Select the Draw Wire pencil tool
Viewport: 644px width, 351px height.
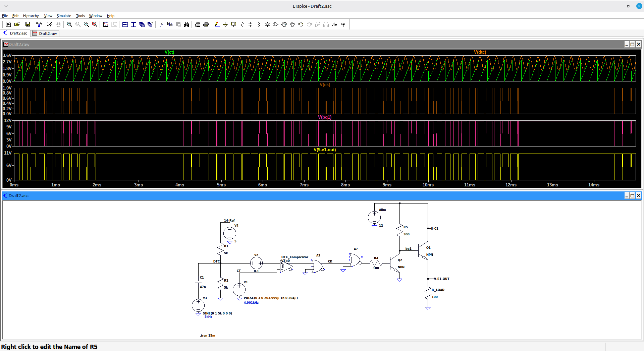(x=217, y=24)
